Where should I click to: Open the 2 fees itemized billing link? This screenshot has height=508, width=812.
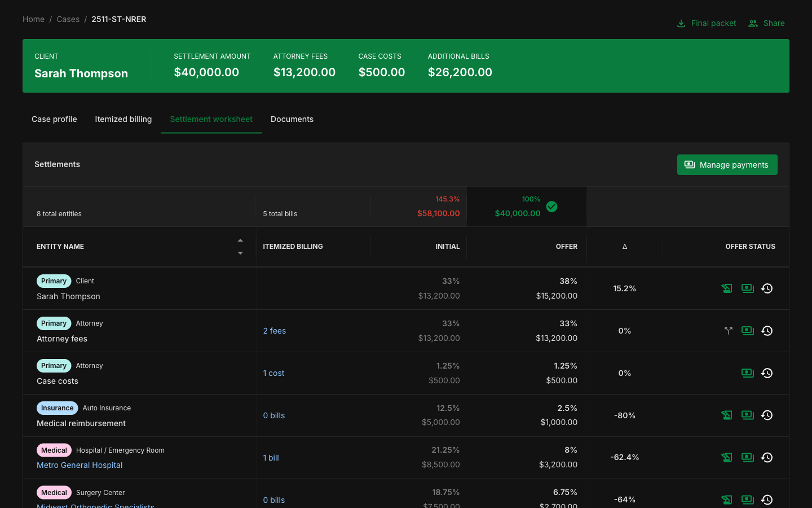274,331
